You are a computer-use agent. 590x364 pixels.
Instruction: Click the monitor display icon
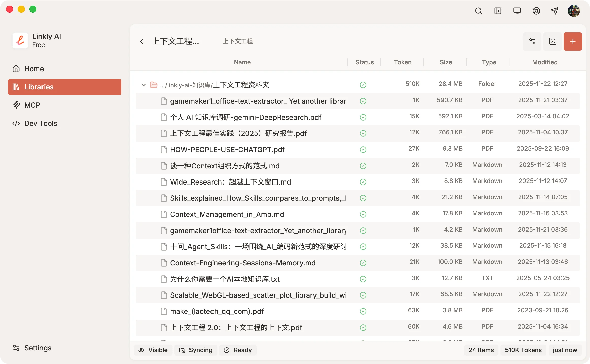tap(517, 11)
